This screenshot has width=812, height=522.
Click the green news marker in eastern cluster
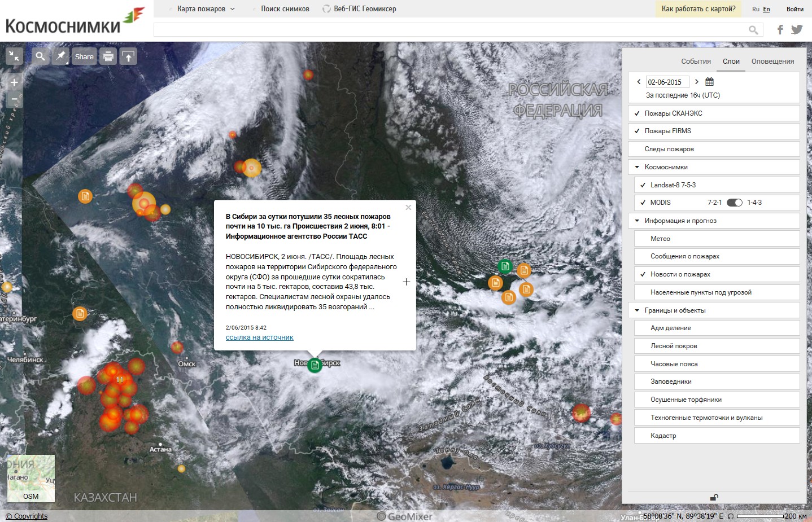click(505, 265)
